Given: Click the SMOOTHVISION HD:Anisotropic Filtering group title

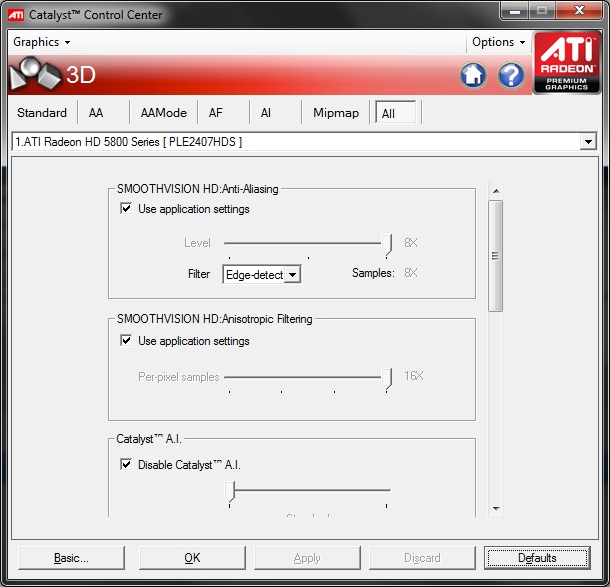Looking at the screenshot, I should pos(215,319).
